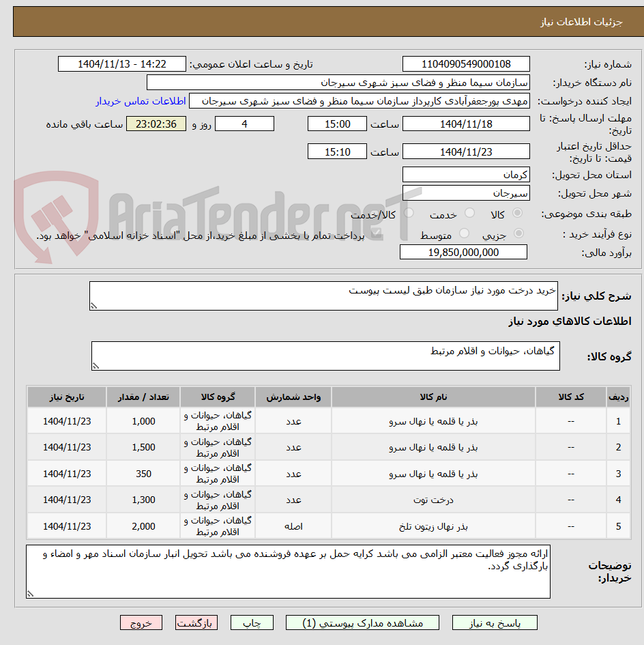This screenshot has width=644, height=645.
Task: Click the گروه کالا textarea
Action: click(x=325, y=356)
